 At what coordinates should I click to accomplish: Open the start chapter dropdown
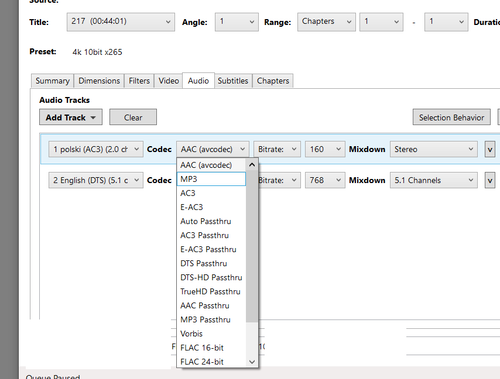point(381,22)
